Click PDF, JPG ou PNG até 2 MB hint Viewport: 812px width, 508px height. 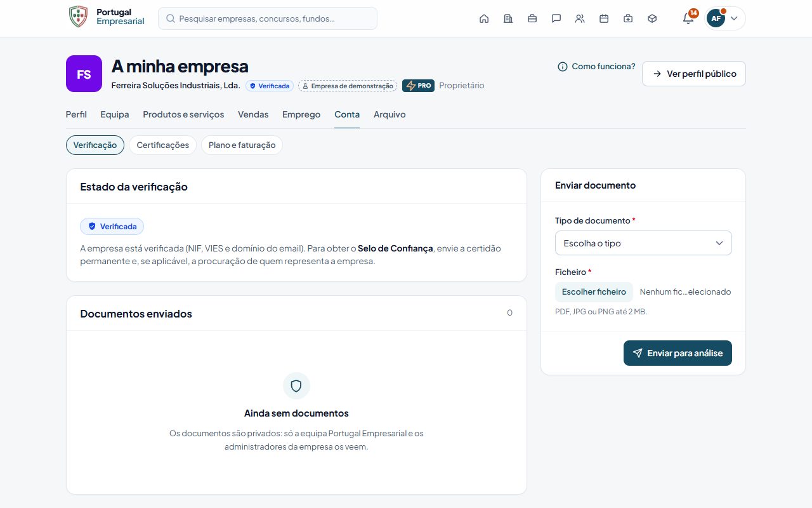point(601,312)
